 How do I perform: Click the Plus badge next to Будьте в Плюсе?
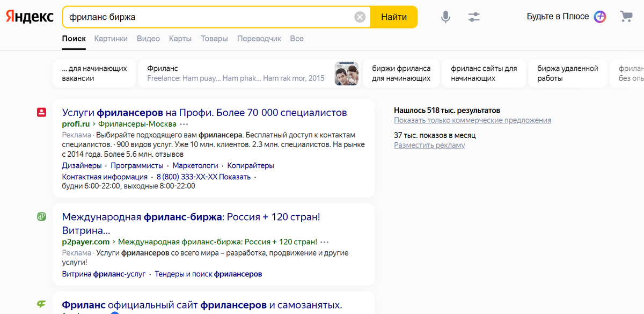click(x=600, y=17)
